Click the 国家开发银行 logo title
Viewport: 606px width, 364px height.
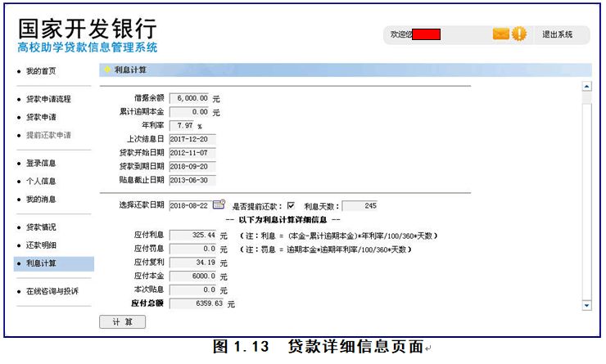click(88, 28)
